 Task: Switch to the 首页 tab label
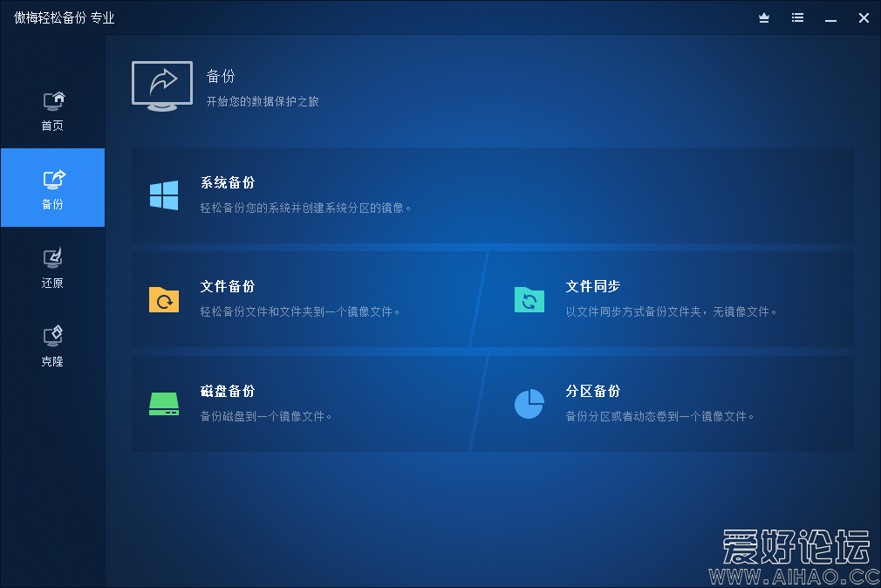tap(52, 126)
